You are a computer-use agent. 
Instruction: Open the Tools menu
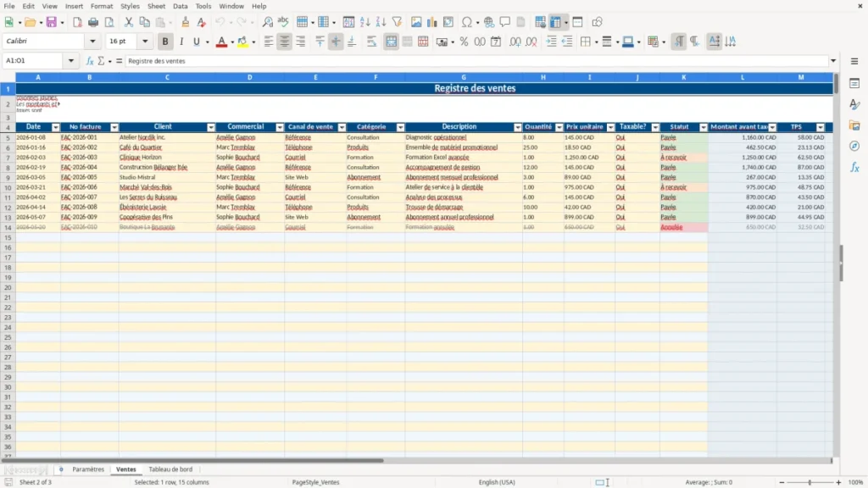(203, 6)
